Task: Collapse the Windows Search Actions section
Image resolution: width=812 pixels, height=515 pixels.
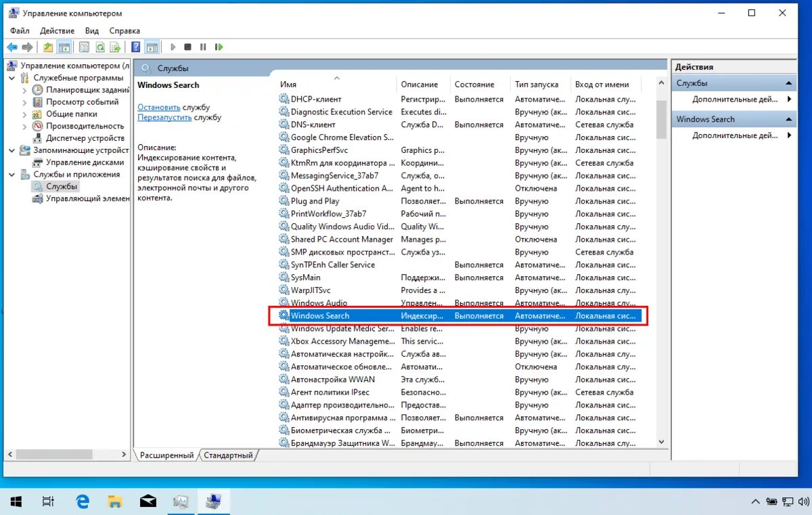Action: (789, 119)
